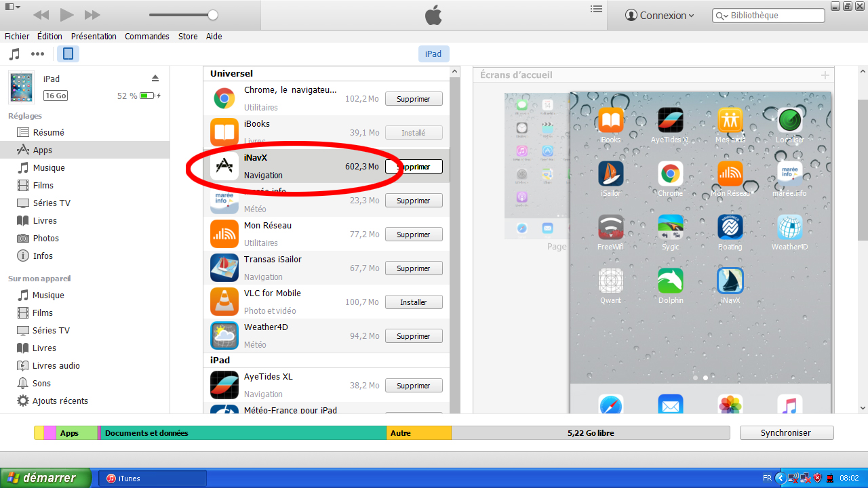Screen dimensions: 868x488
Task: Select Sygic icon on home screen
Action: pos(671,227)
